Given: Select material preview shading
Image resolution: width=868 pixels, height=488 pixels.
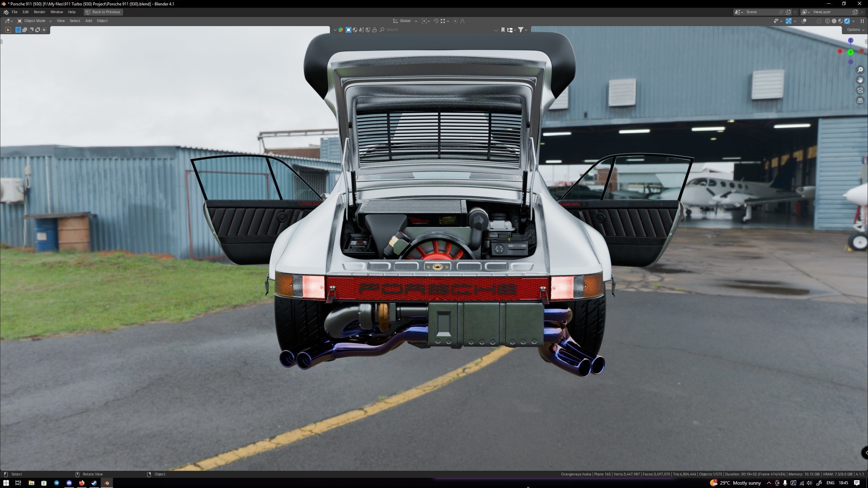Looking at the screenshot, I should 841,21.
